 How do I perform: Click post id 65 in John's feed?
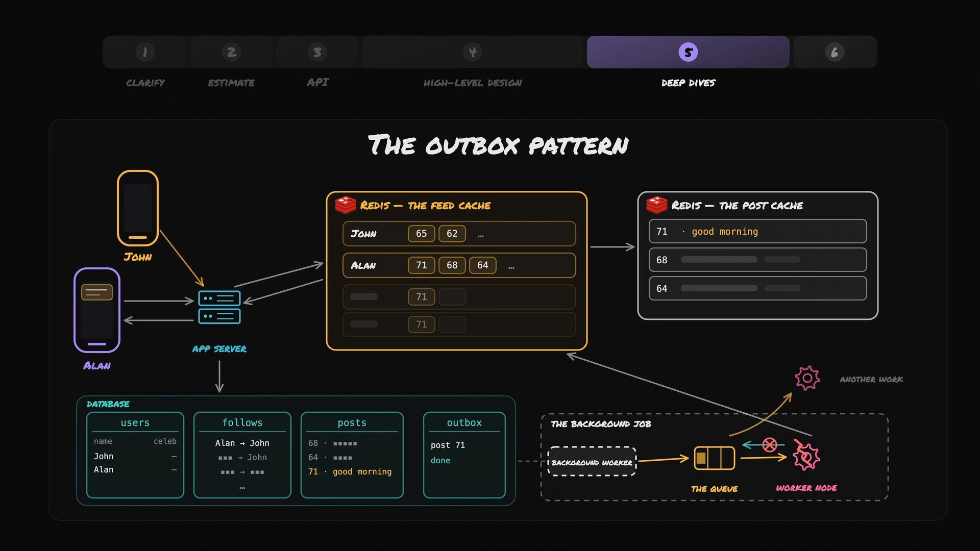422,234
